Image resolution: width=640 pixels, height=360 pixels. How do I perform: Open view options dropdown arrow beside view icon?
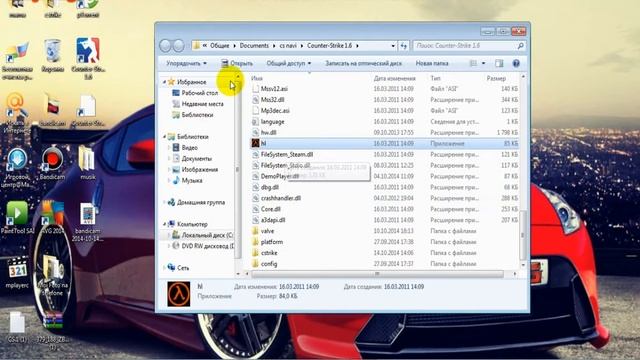484,63
